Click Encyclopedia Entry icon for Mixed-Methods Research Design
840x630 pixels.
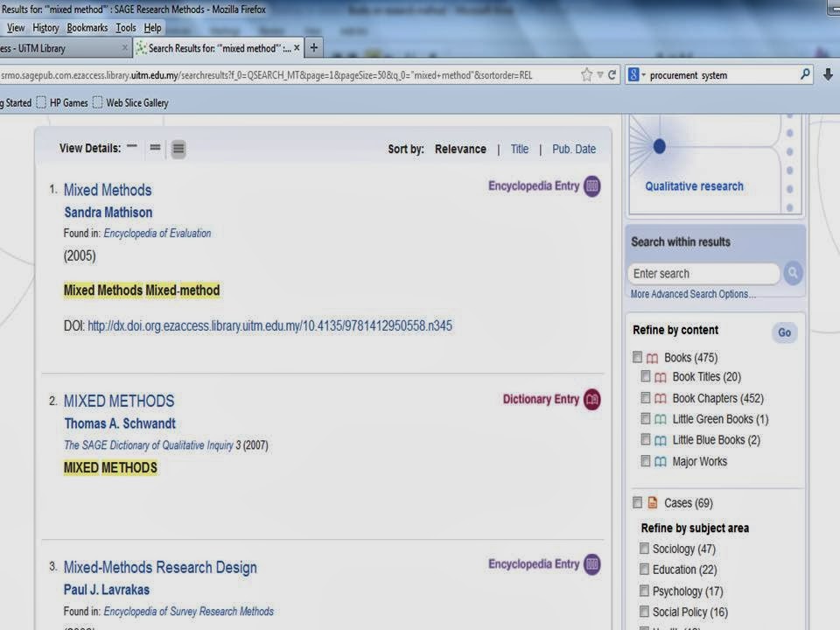[592, 564]
